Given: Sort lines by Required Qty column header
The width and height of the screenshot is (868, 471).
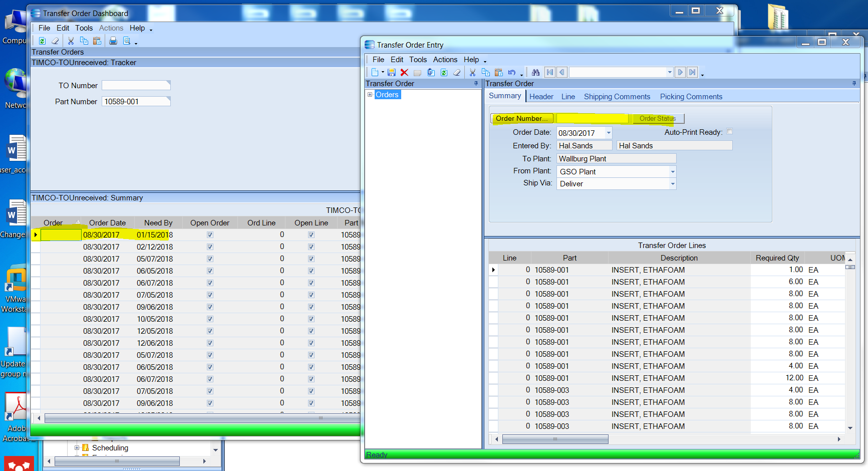Looking at the screenshot, I should click(x=777, y=258).
